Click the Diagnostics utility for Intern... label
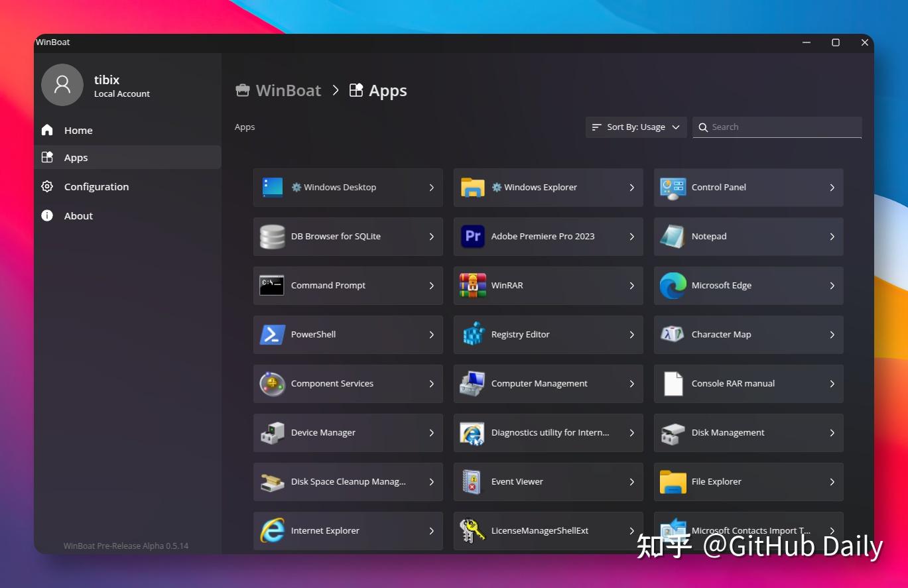This screenshot has height=588, width=908. [x=550, y=433]
